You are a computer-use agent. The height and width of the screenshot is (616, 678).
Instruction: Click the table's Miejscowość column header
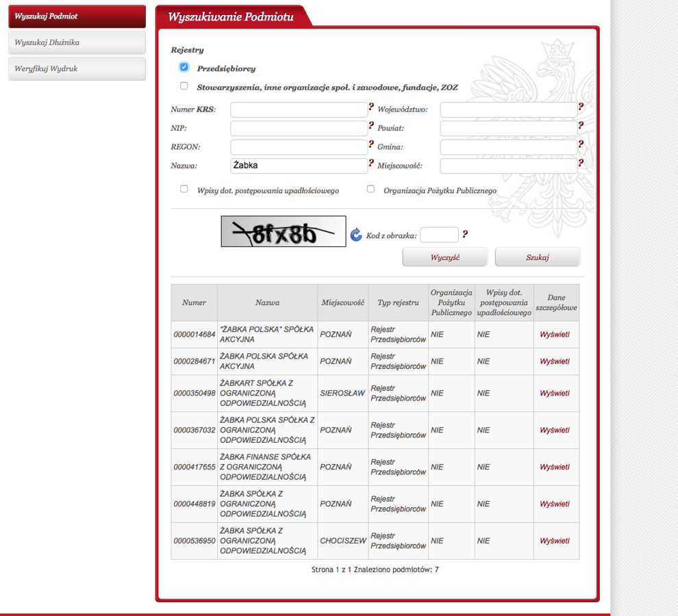click(x=343, y=303)
